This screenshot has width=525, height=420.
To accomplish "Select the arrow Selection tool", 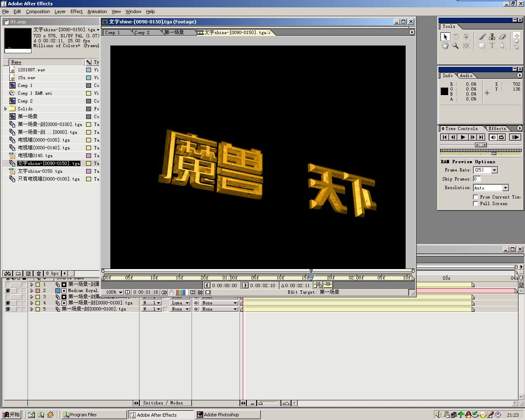I will click(445, 37).
